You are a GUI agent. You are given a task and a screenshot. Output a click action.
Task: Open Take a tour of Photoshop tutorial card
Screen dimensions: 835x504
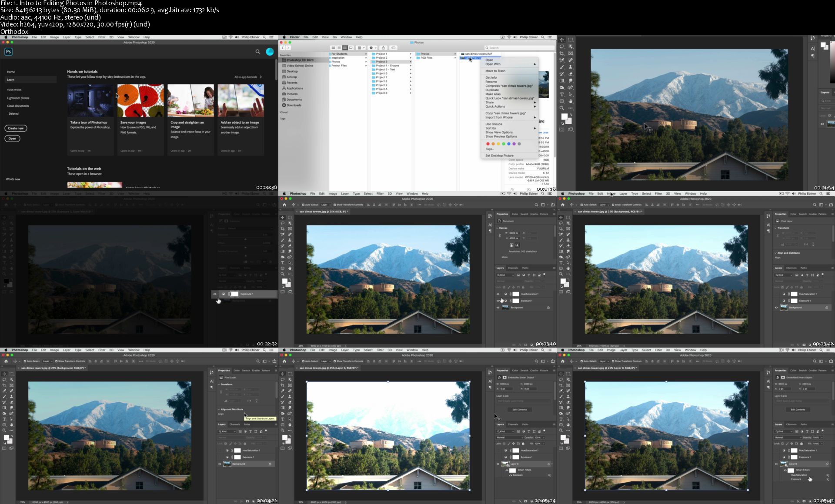coord(90,119)
